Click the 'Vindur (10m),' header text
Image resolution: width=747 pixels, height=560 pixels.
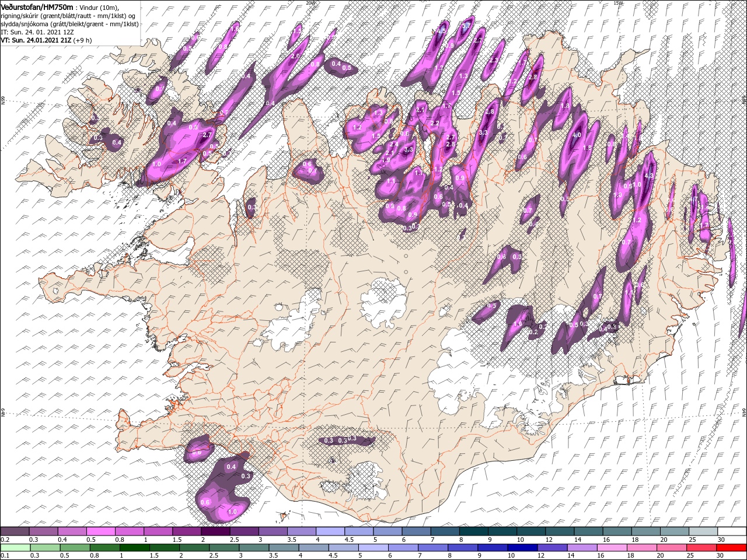[x=99, y=7]
